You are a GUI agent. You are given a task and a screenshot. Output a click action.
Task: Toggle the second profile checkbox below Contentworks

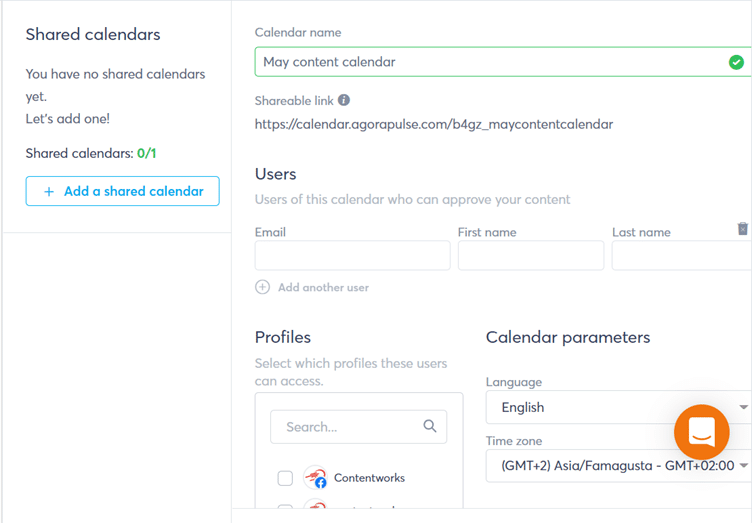click(285, 510)
